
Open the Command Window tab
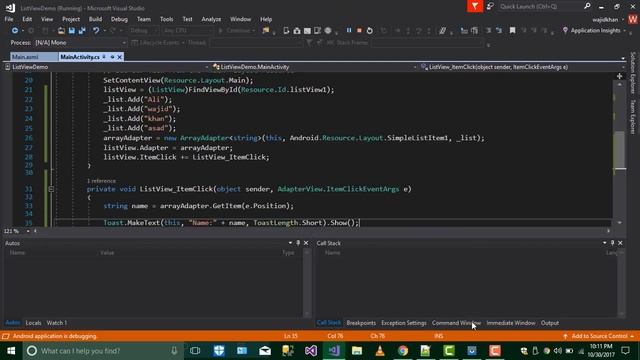coord(456,323)
